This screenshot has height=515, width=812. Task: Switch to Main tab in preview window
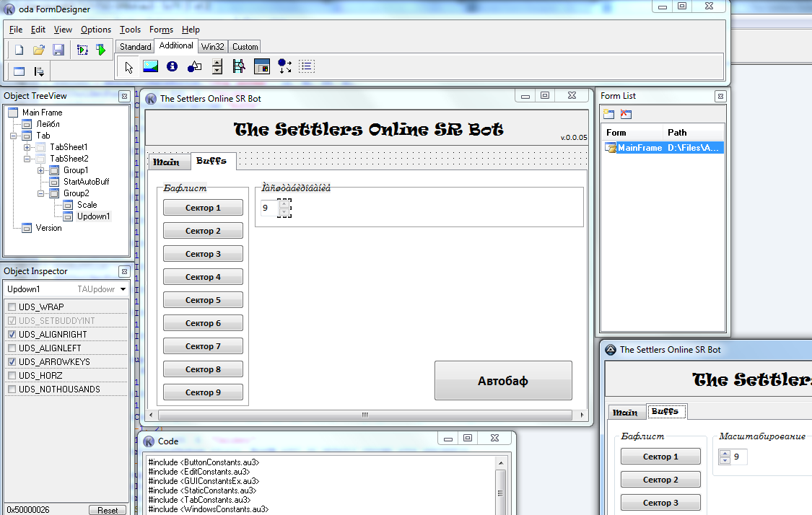(x=625, y=413)
